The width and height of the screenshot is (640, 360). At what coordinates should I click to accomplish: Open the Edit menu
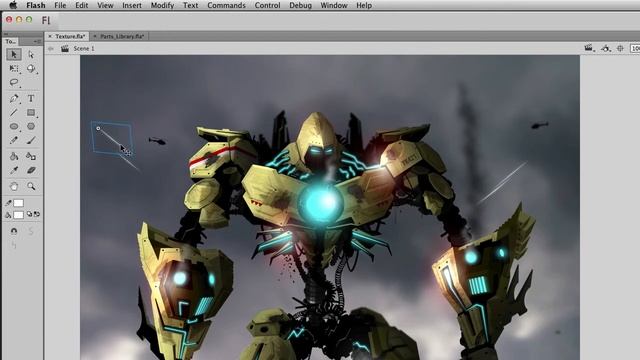[82, 5]
